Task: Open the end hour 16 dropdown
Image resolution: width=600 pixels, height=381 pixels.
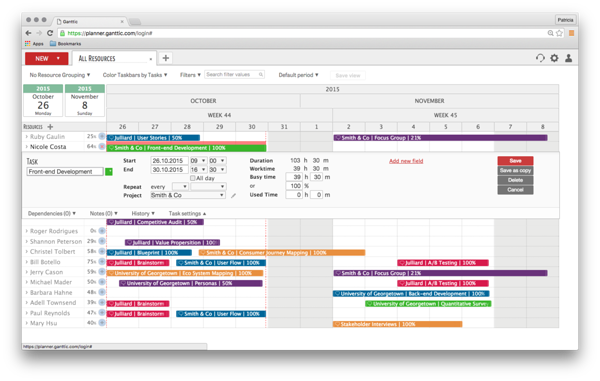Action: point(198,169)
